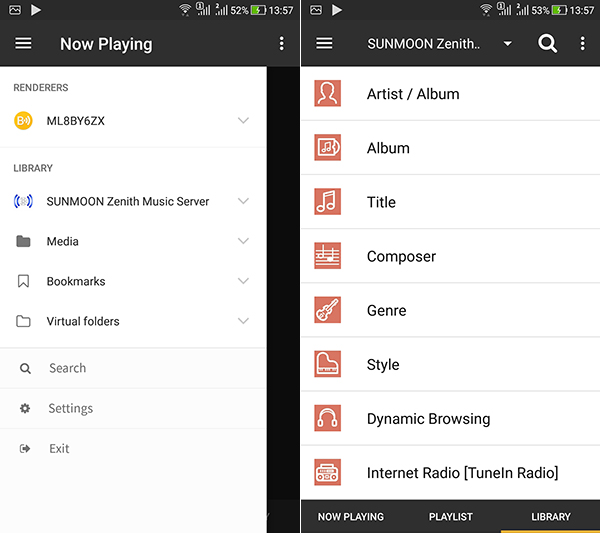Browse by Artist / Album

pos(450,93)
